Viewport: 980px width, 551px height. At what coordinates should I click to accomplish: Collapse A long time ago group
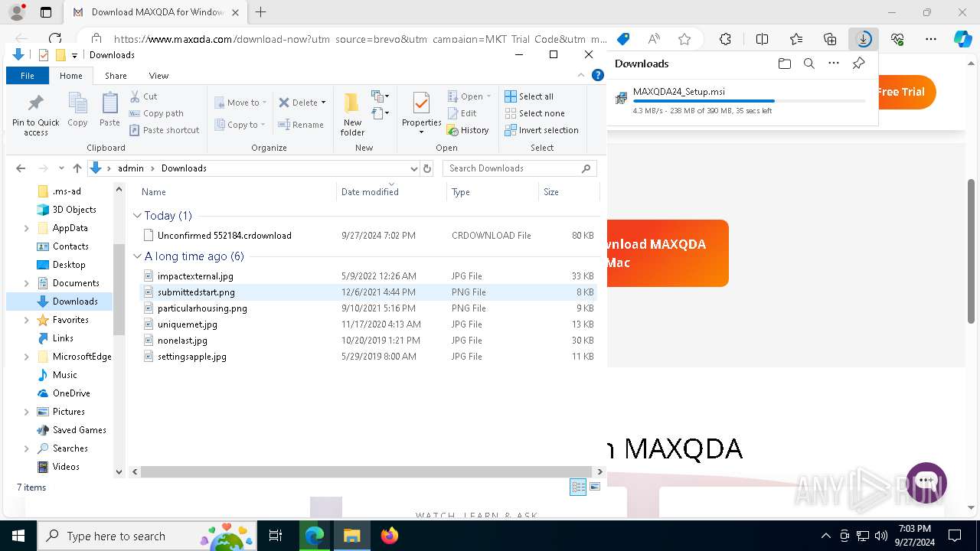137,256
